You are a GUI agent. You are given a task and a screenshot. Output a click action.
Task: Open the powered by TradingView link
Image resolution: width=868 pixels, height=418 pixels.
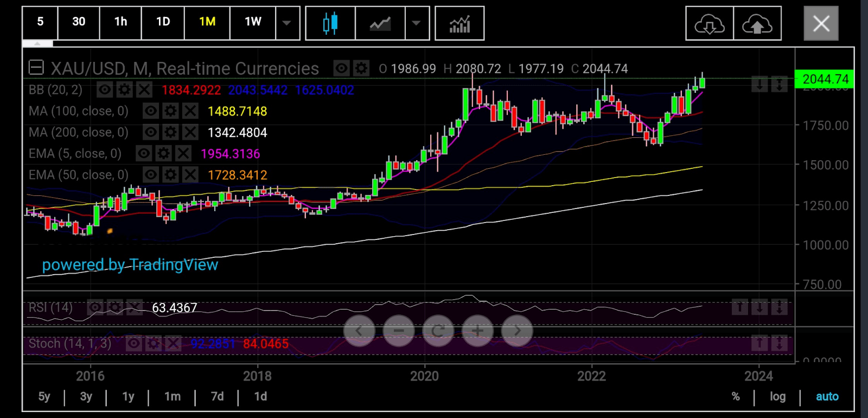pyautogui.click(x=130, y=265)
